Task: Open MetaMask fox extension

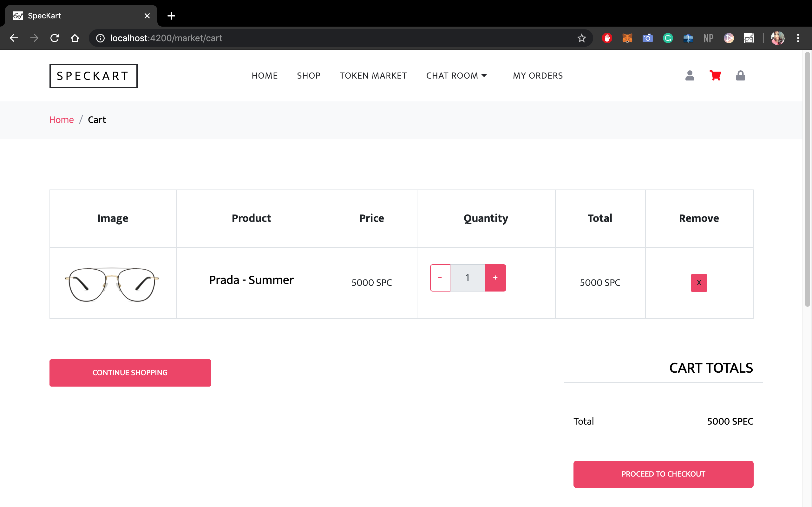Action: pyautogui.click(x=627, y=38)
